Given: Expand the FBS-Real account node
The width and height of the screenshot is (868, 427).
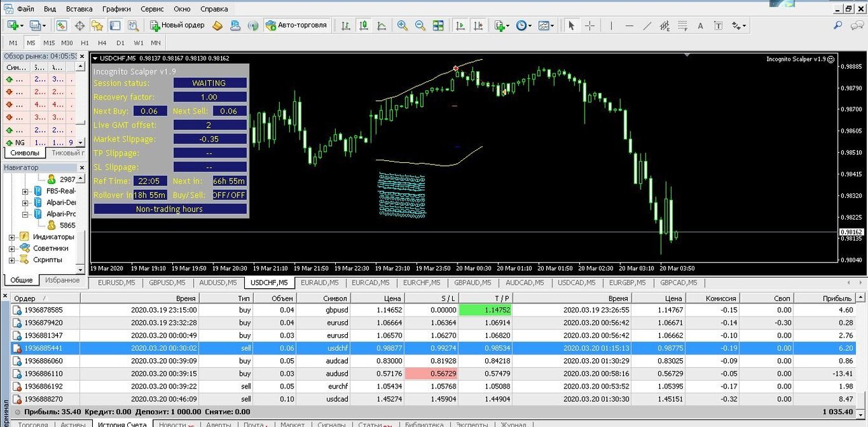Looking at the screenshot, I should click(25, 191).
